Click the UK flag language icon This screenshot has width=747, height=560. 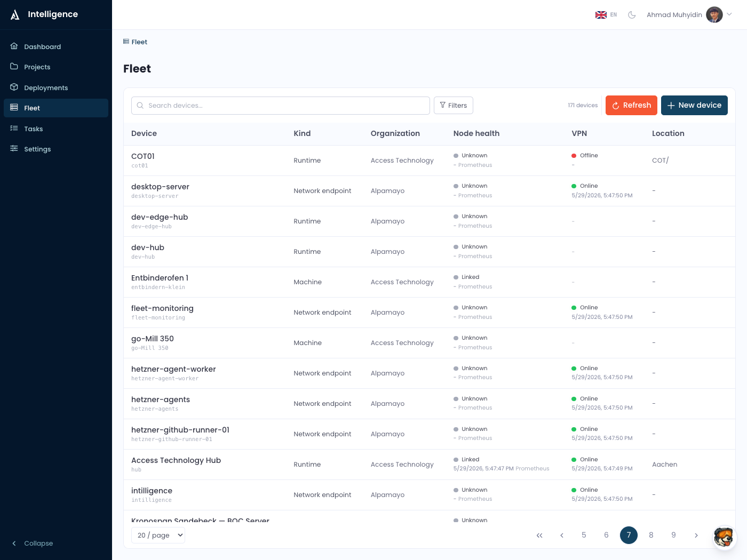click(601, 15)
